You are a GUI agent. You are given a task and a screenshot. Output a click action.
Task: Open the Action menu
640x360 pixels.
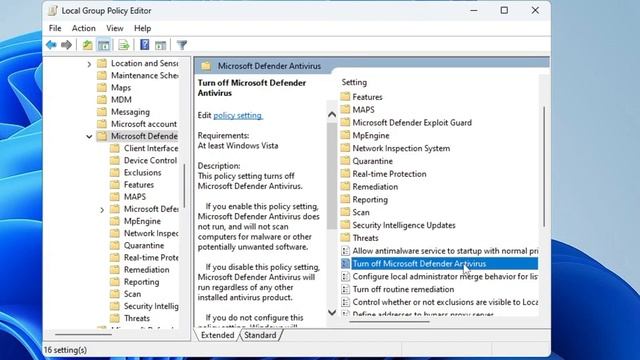tap(83, 28)
